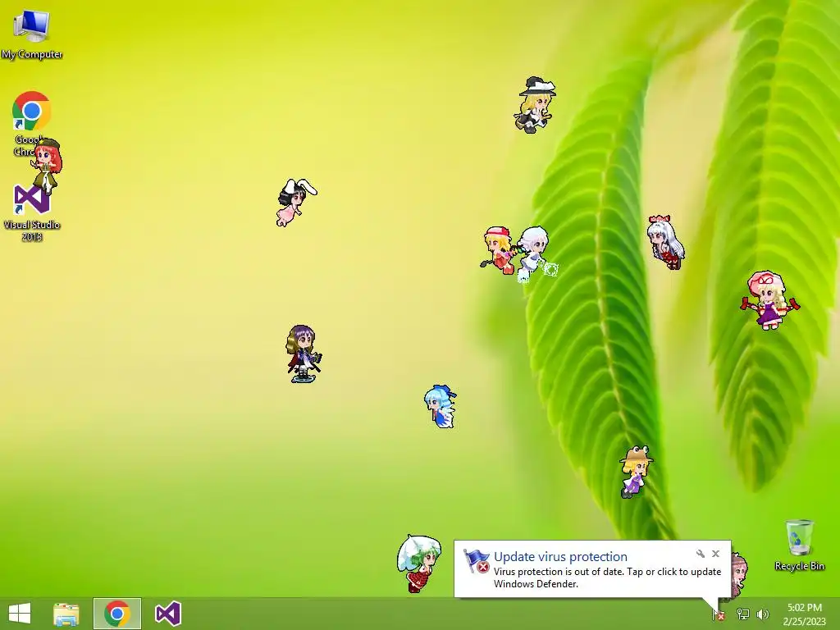Click the white-haired ghost character sprite
This screenshot has height=630, width=840.
click(x=535, y=253)
